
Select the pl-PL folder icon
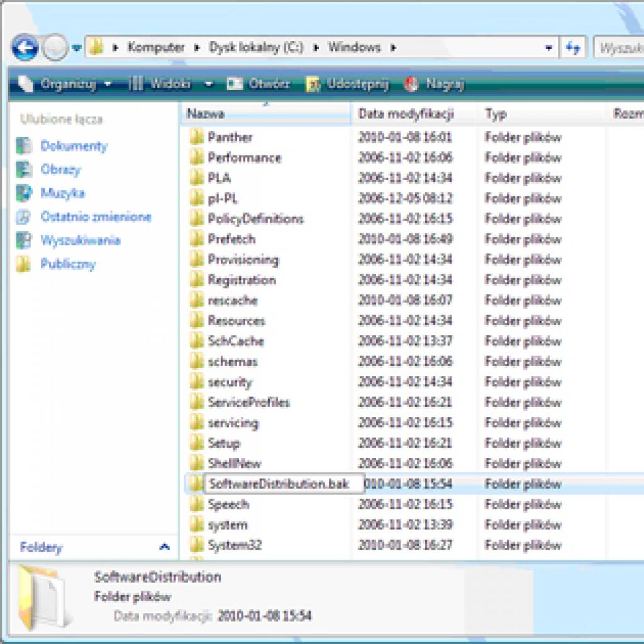coord(197,198)
